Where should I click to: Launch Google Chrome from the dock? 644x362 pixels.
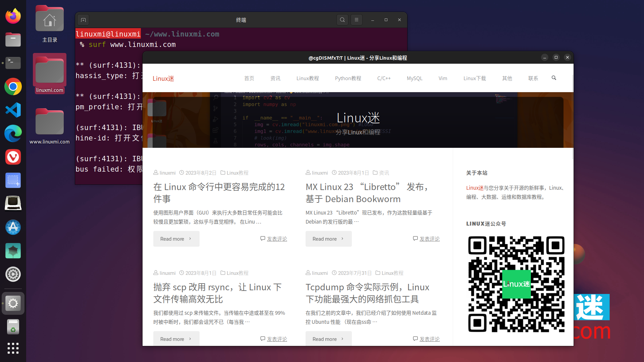13,86
